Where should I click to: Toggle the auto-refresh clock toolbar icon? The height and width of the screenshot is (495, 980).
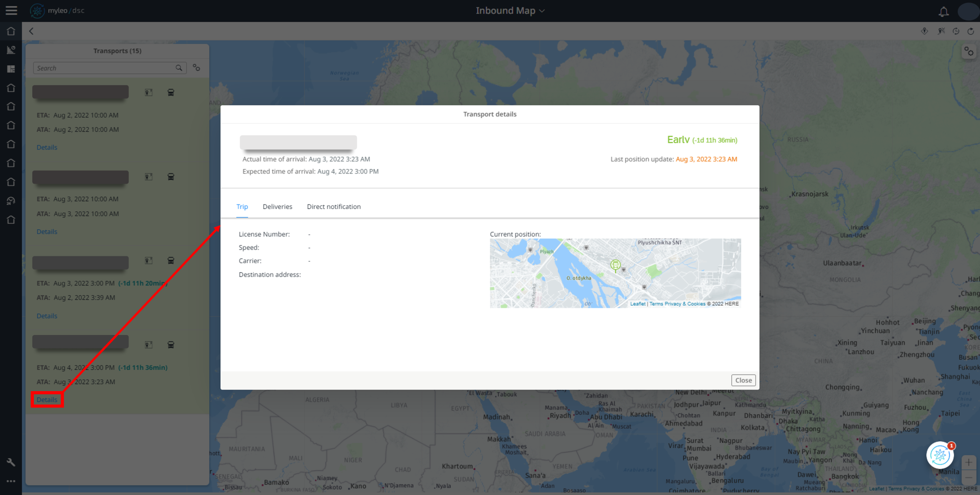[956, 31]
